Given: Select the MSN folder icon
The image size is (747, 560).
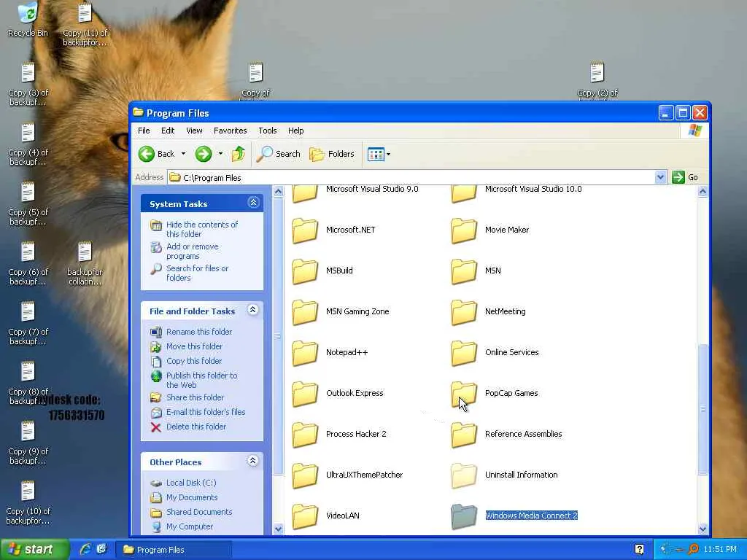Looking at the screenshot, I should 463,271.
